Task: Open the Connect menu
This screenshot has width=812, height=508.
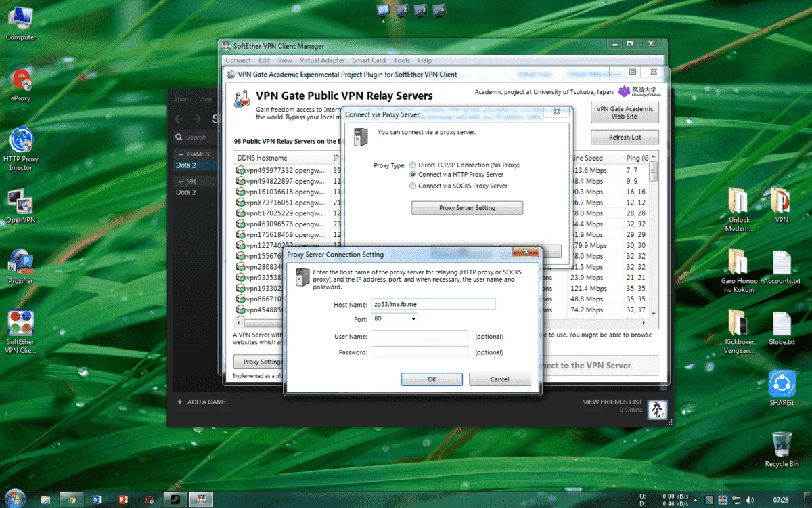Action: click(238, 60)
